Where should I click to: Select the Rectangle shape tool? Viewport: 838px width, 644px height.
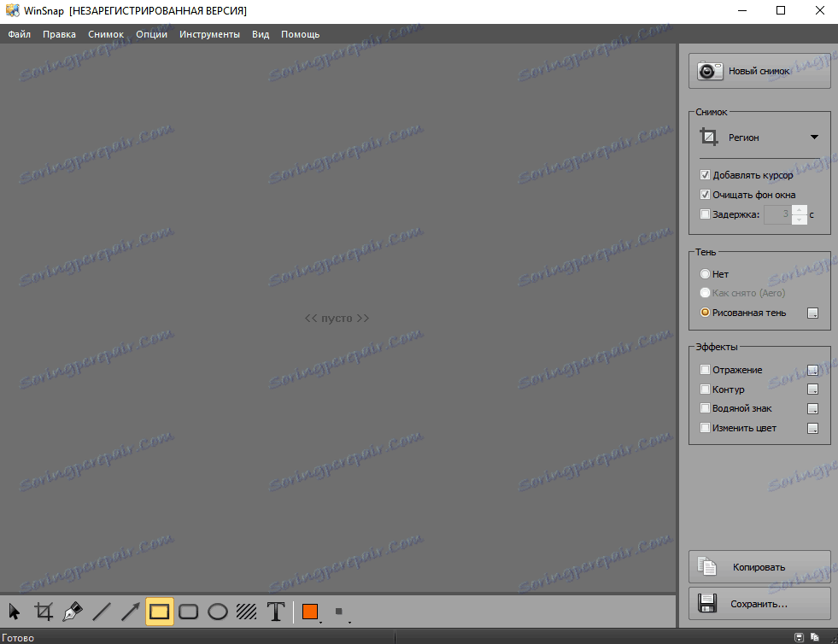point(159,612)
